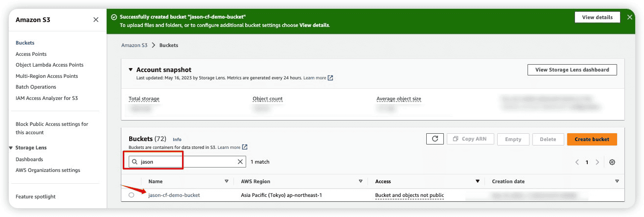The width and height of the screenshot is (644, 217).
Task: Open Batch Operations in sidebar
Action: point(36,87)
